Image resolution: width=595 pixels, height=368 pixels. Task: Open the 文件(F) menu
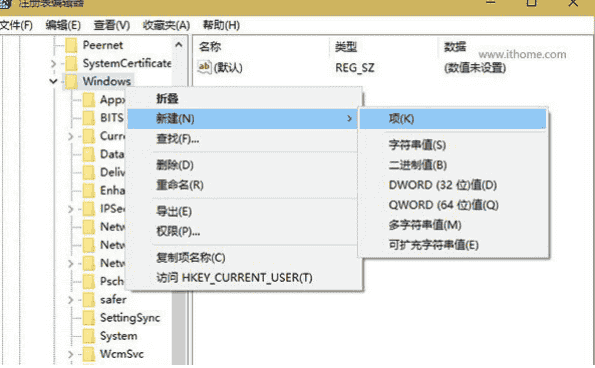tap(16, 25)
